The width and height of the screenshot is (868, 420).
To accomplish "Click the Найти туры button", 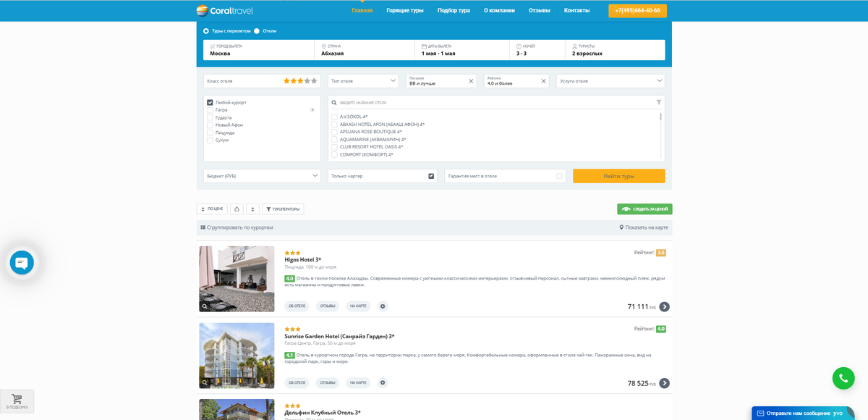I will tap(619, 175).
